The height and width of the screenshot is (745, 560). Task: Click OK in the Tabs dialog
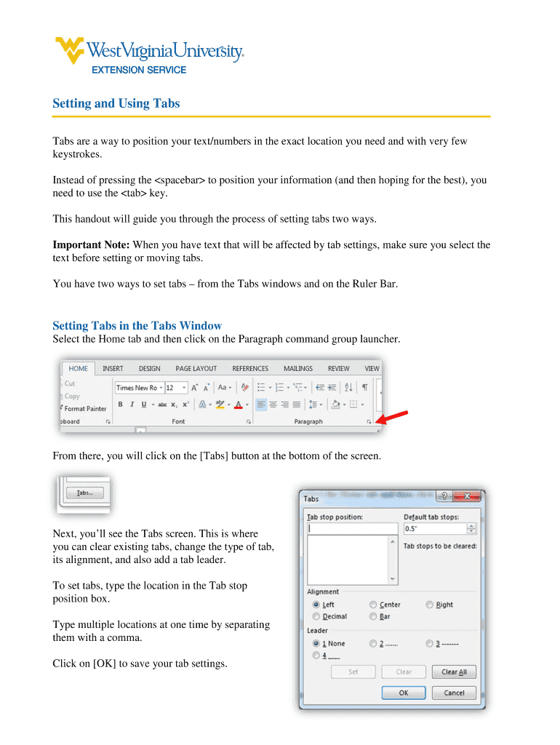(403, 693)
